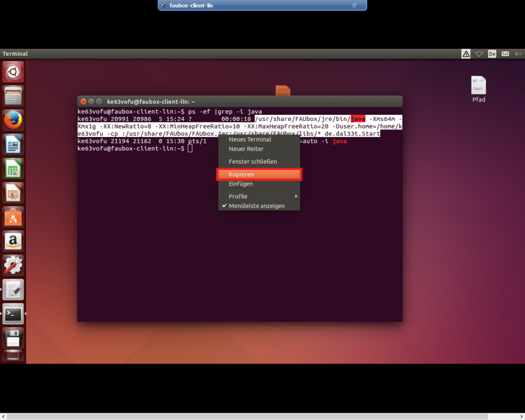Open the Amazon launcher icon
Screen dimensions: 525x420
point(13,241)
